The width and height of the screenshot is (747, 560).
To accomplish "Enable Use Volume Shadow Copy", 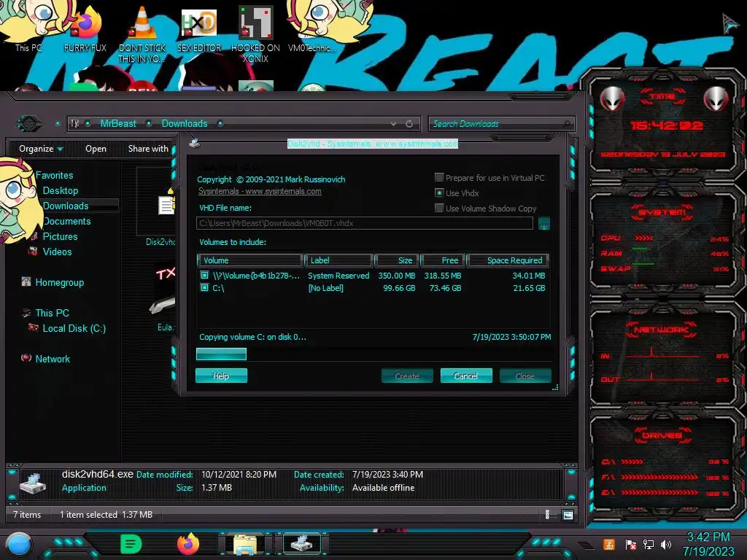I will coord(439,208).
